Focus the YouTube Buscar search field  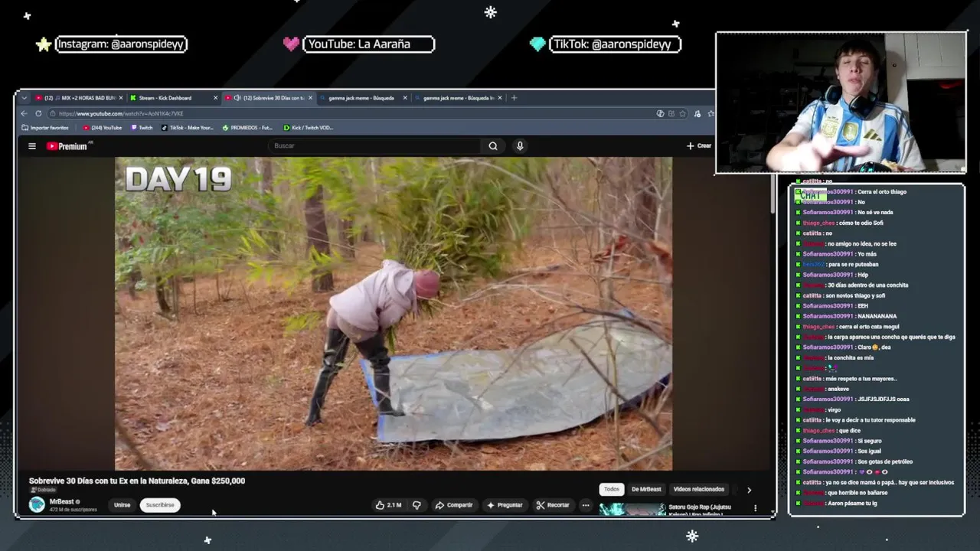coord(375,146)
